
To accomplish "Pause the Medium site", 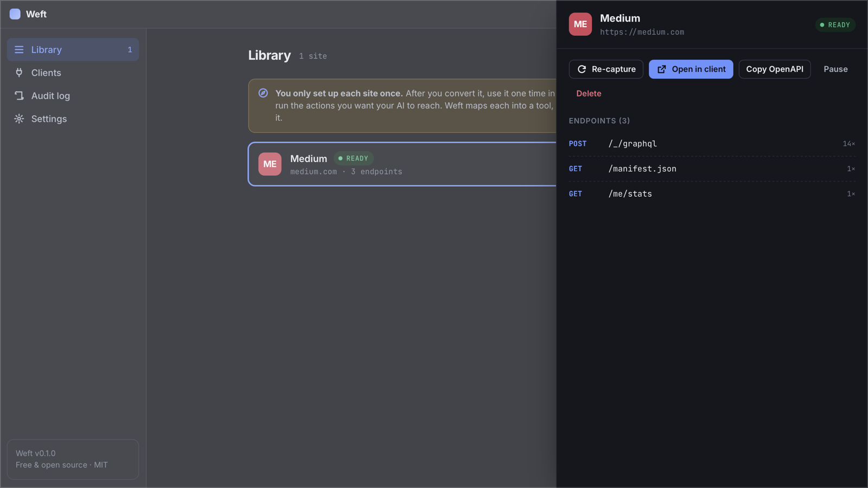I will pyautogui.click(x=835, y=69).
